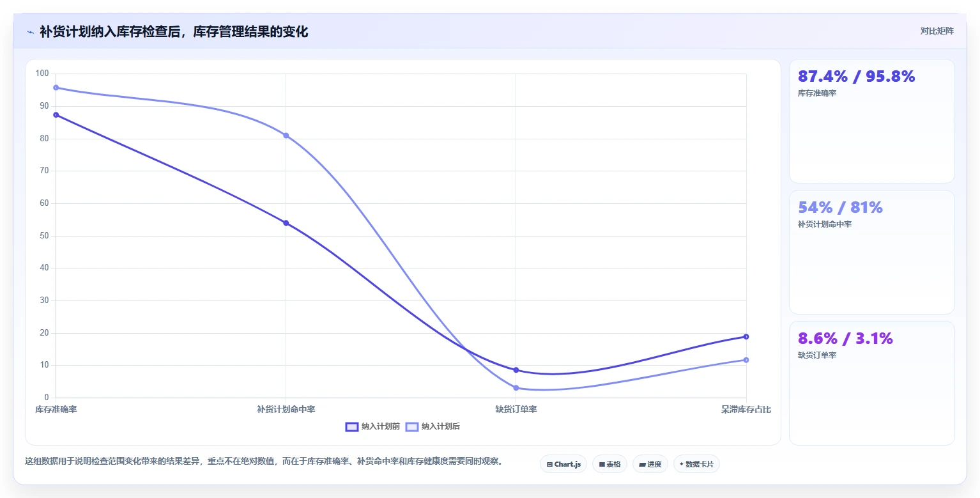Click the 呆滞库存占比 x-axis label
980x498 pixels.
(x=746, y=410)
